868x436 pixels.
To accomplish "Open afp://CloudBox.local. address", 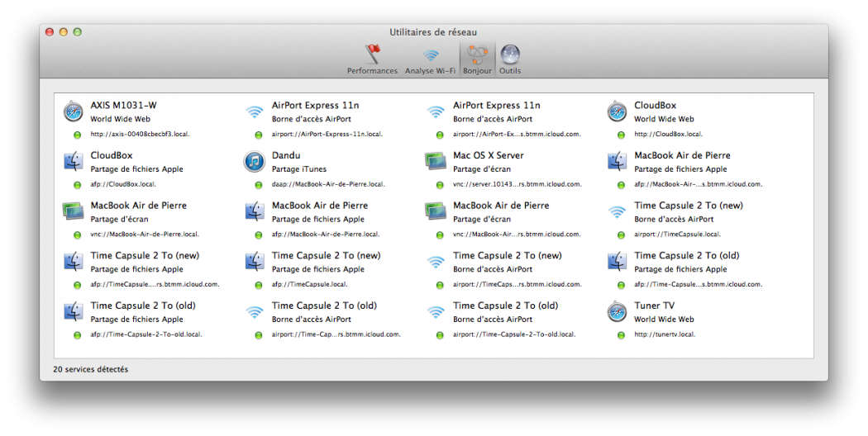I will (x=123, y=184).
